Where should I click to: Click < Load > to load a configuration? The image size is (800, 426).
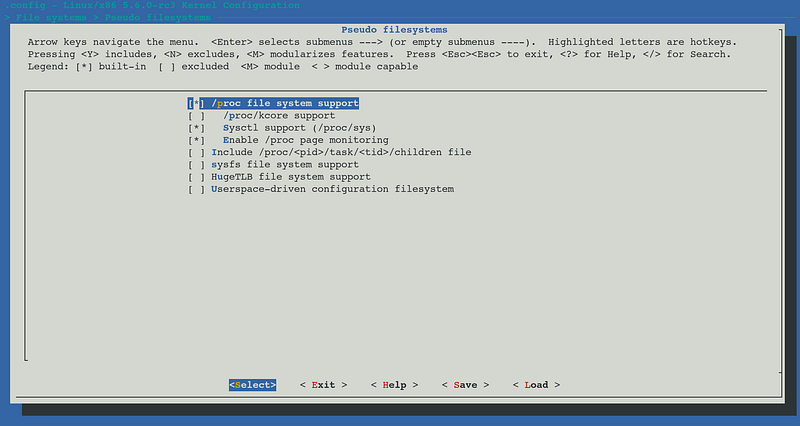pos(536,385)
